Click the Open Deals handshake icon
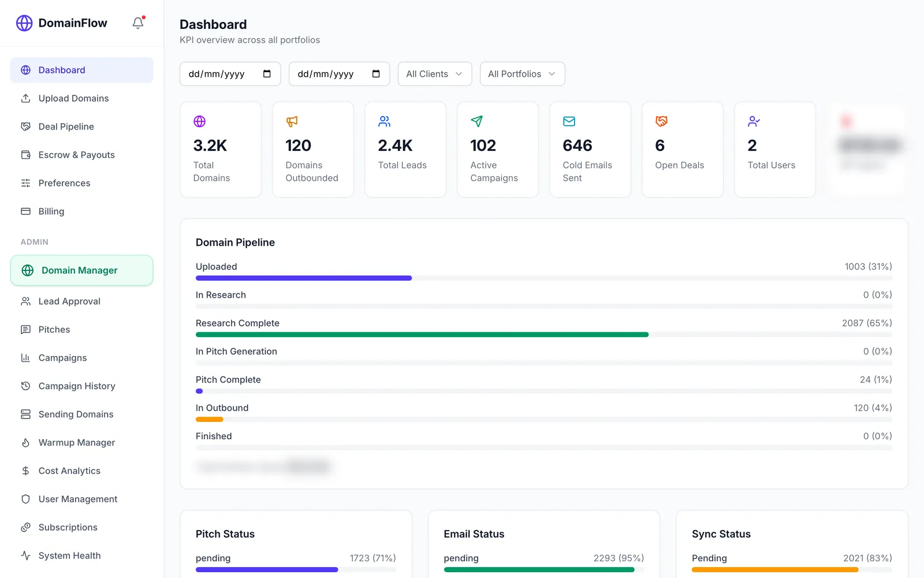This screenshot has height=578, width=924. click(x=661, y=121)
